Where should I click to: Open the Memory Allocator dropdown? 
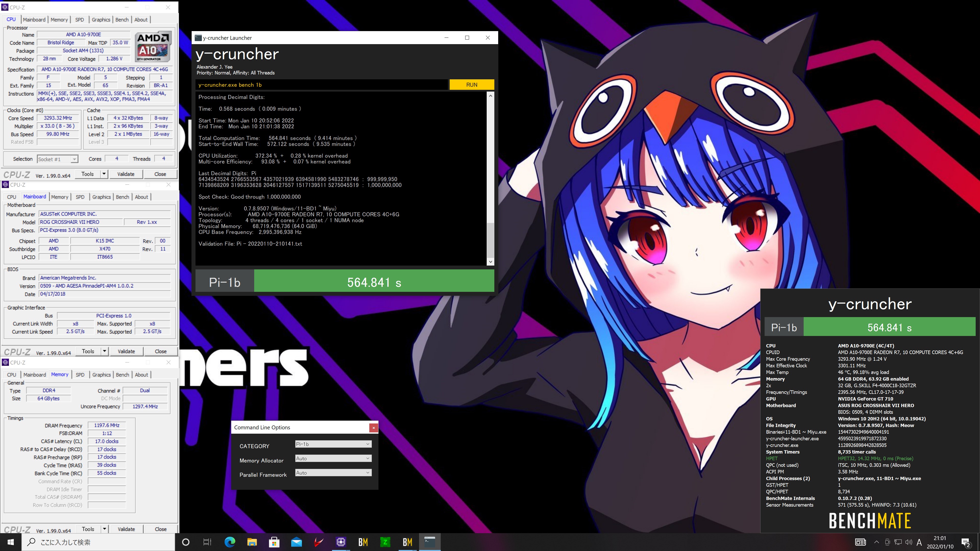333,459
